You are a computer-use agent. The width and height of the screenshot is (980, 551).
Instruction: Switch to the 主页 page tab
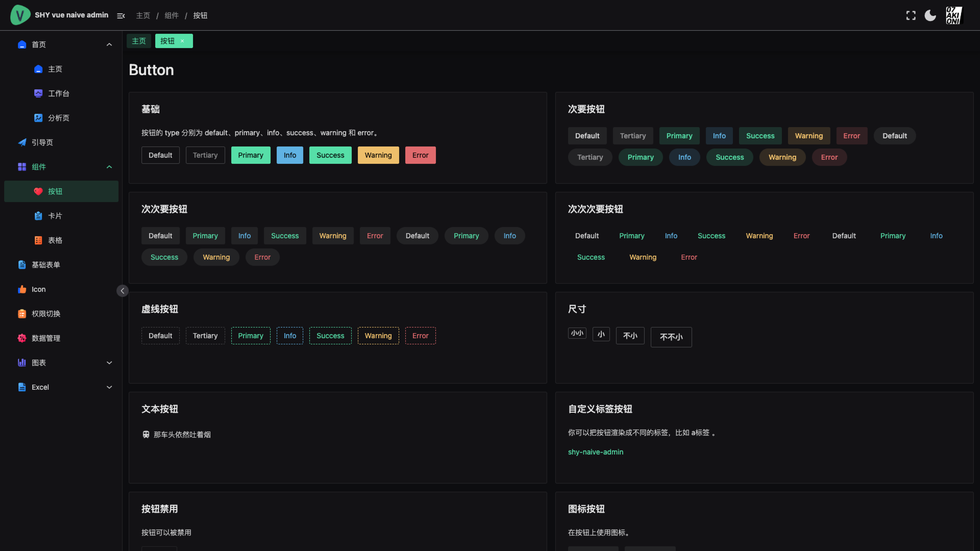coord(139,41)
